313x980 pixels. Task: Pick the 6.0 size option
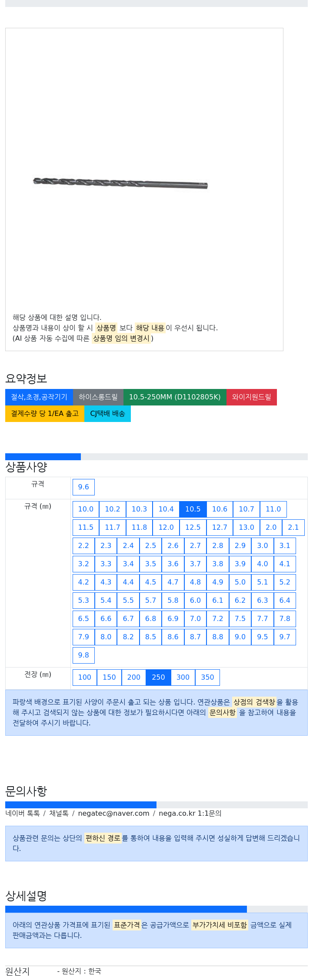(x=195, y=600)
